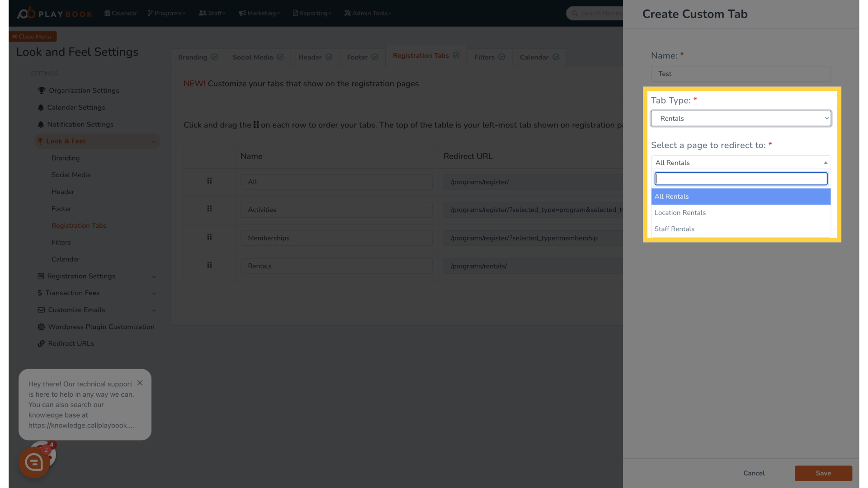This screenshot has height=488, width=868.
Task: Expand the Tab Type dropdown
Action: pyautogui.click(x=741, y=118)
